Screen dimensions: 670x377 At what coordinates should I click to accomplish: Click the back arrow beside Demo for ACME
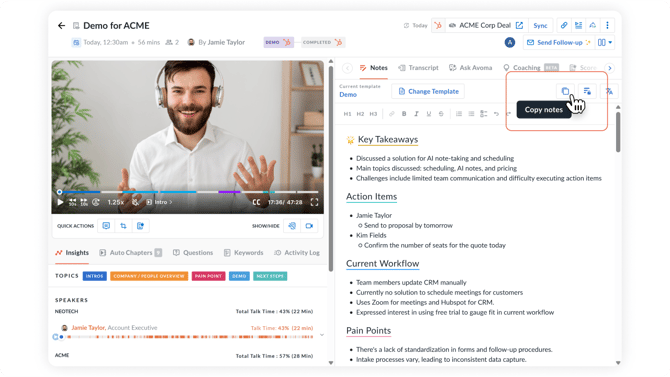[62, 26]
